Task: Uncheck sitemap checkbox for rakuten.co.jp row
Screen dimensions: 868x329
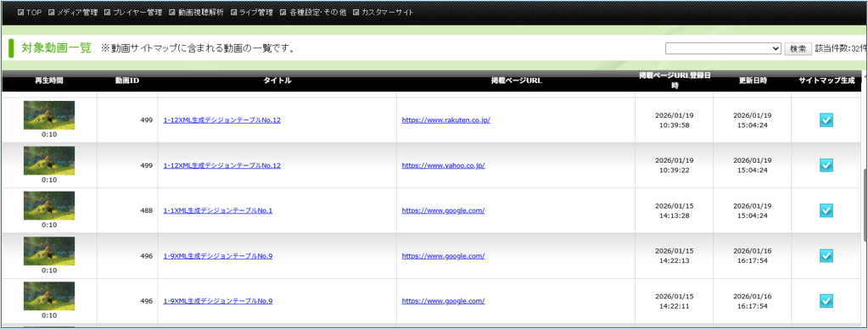Action: point(826,120)
